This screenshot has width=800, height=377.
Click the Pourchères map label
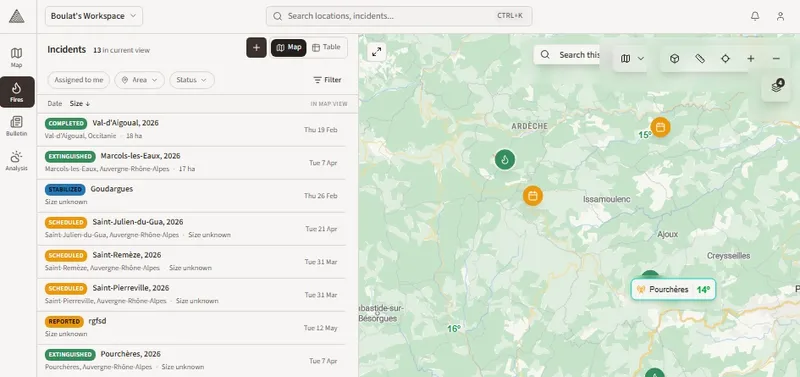pyautogui.click(x=673, y=289)
